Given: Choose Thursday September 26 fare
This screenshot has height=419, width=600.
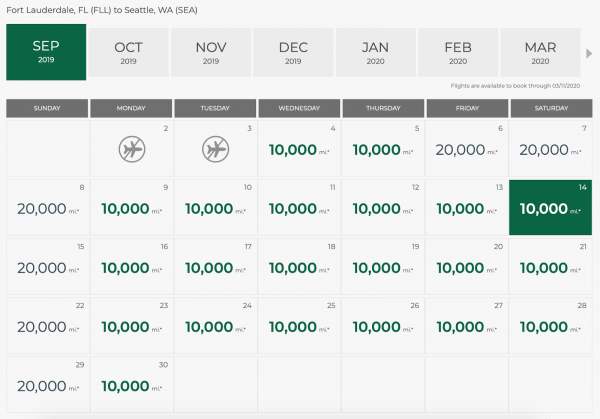Looking at the screenshot, I should 383,327.
